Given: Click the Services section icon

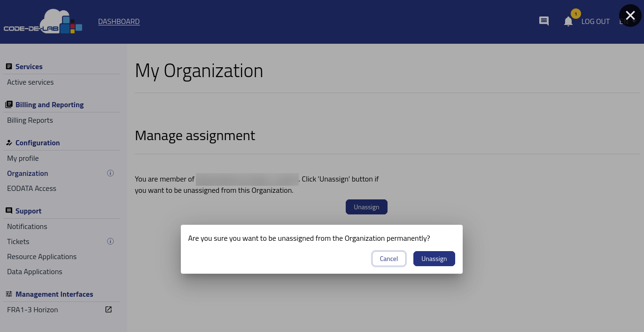Looking at the screenshot, I should coord(9,67).
